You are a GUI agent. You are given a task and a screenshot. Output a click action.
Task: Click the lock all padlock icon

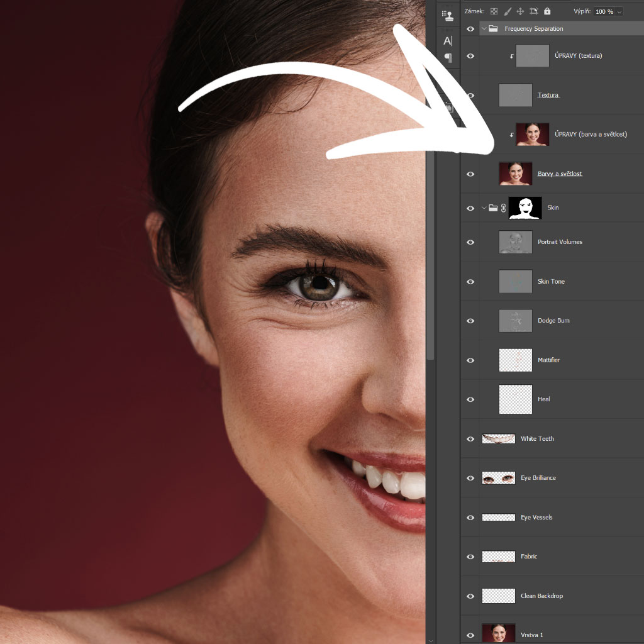(547, 11)
